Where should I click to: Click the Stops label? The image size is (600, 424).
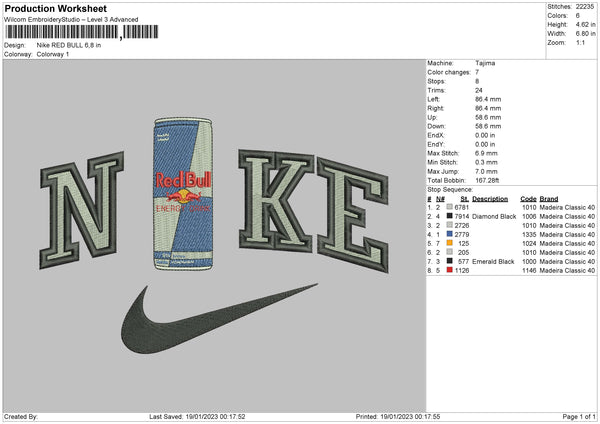tap(436, 81)
